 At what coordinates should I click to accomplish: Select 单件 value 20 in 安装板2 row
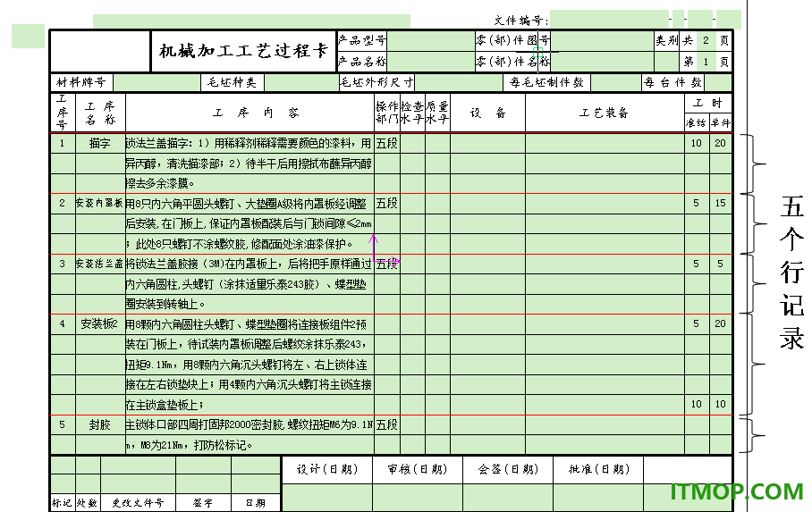pyautogui.click(x=721, y=324)
